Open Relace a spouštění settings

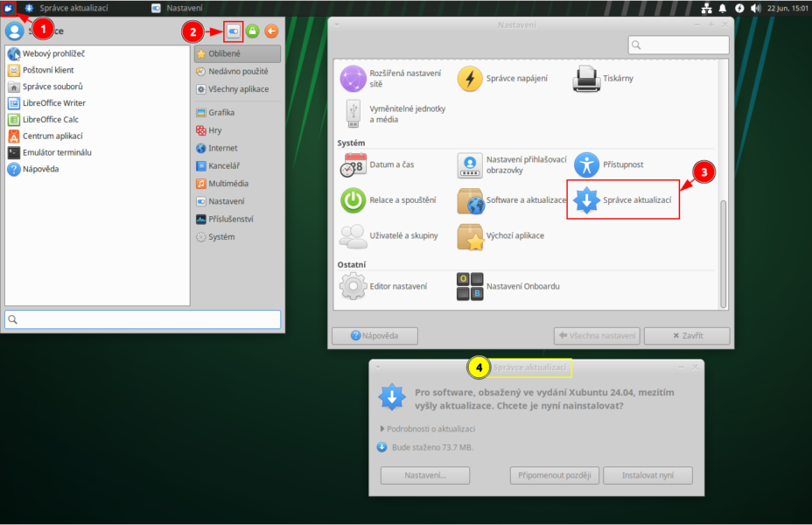coord(388,199)
